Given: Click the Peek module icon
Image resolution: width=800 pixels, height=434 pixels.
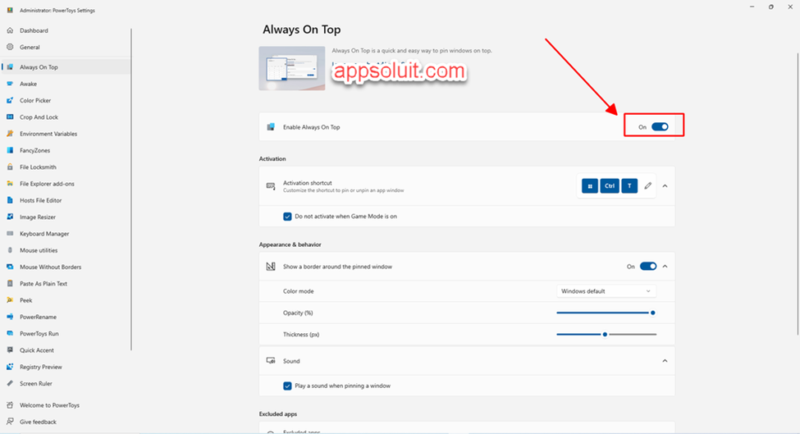Looking at the screenshot, I should tap(10, 300).
